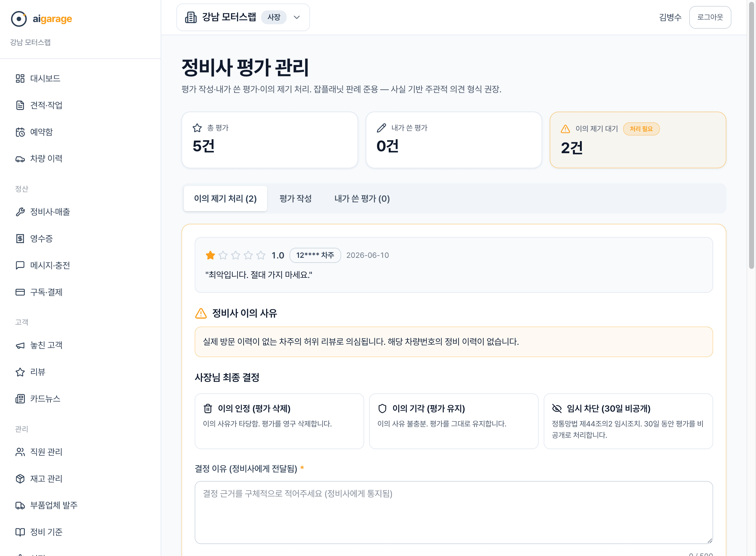Click the warning icon beside 정비사 이의 사유
This screenshot has height=556, width=756.
click(x=201, y=313)
